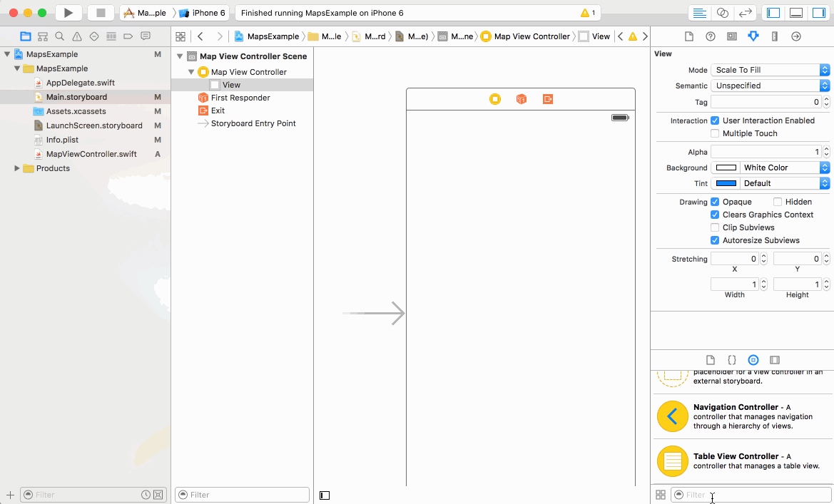Open the Quick Help inspector
The image size is (834, 504).
coord(710,36)
